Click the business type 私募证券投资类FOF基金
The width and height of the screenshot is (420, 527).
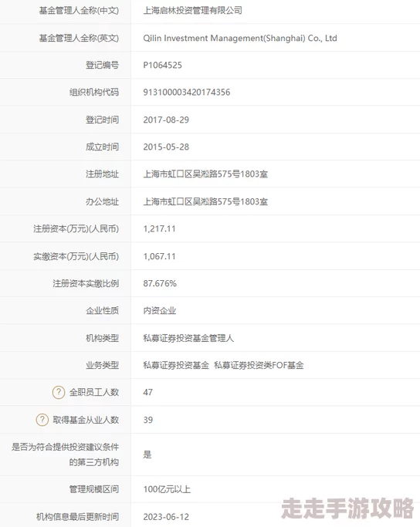[x=259, y=365]
